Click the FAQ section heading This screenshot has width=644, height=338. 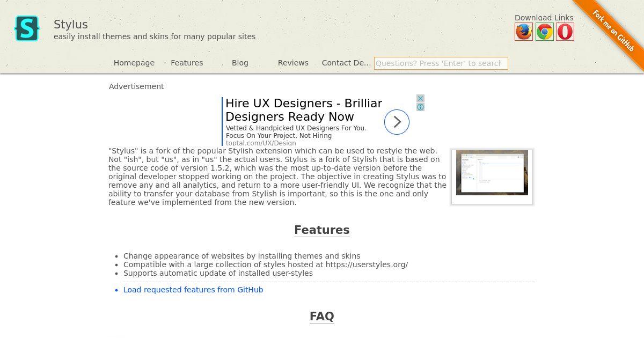(322, 317)
